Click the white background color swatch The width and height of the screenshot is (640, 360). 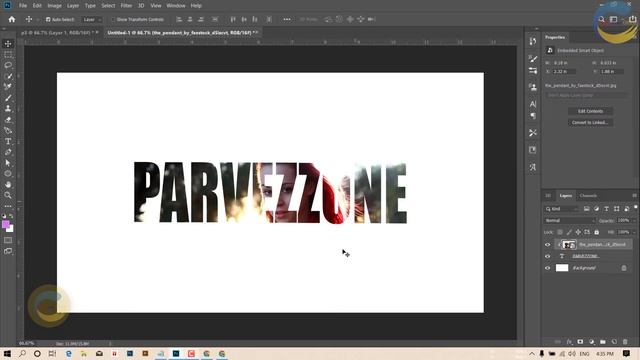coord(11,229)
